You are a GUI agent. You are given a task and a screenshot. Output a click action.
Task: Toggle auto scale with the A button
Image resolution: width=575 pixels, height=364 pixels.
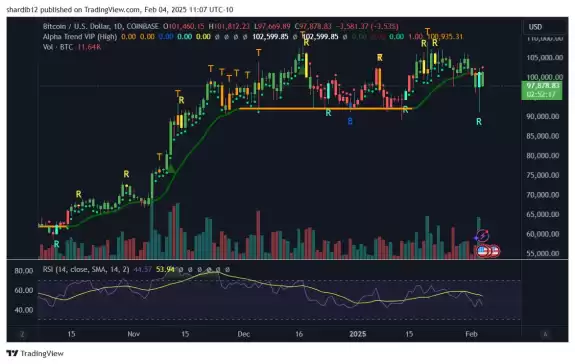pos(545,334)
